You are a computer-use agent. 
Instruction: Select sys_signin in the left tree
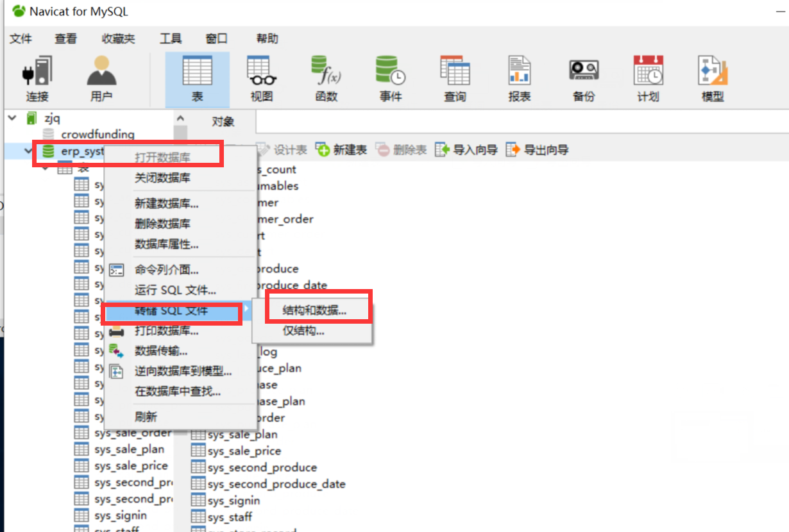(x=121, y=515)
